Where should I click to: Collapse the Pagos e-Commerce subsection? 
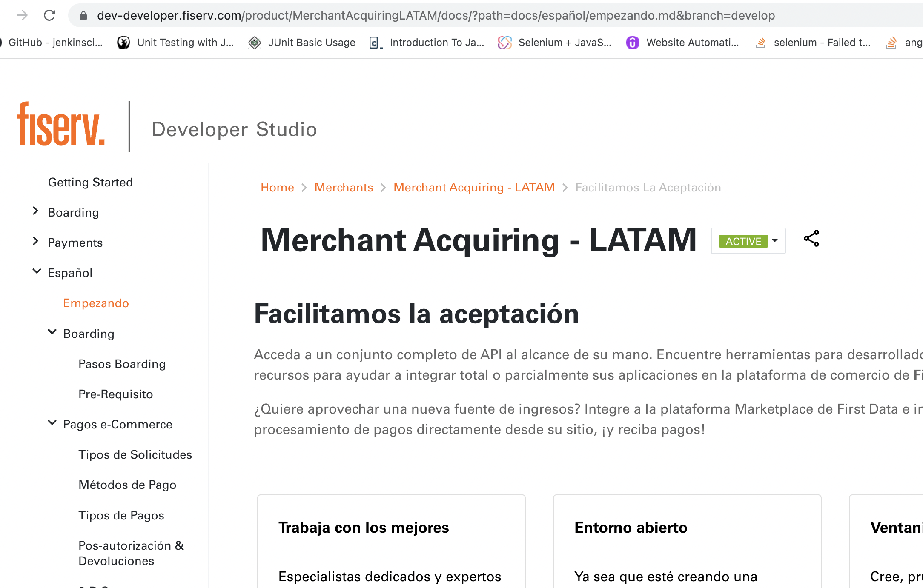click(52, 423)
